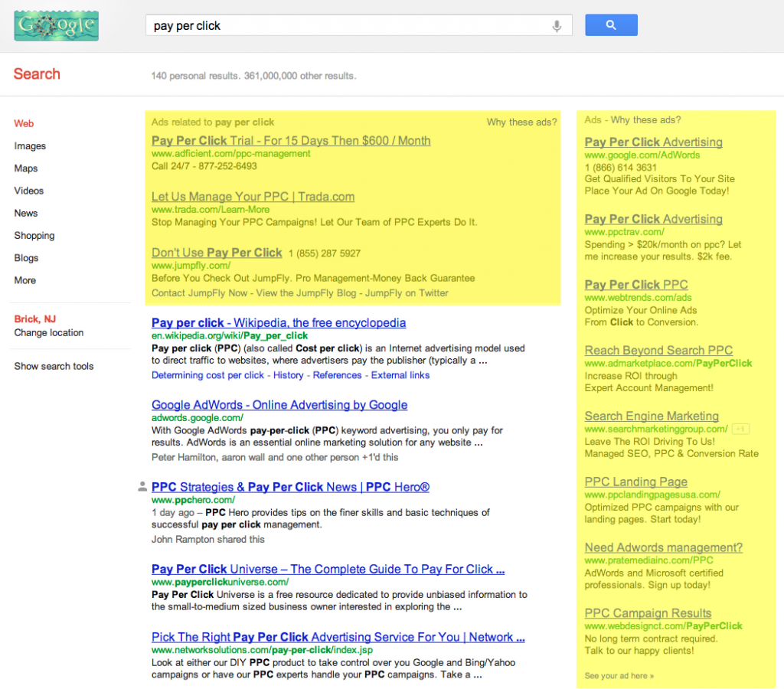Open 'Need Adwords management?' ad

click(664, 547)
